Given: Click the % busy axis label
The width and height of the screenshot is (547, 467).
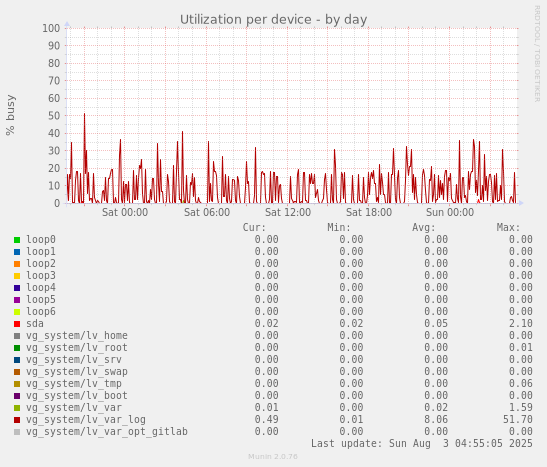Looking at the screenshot, I should 10,115.
